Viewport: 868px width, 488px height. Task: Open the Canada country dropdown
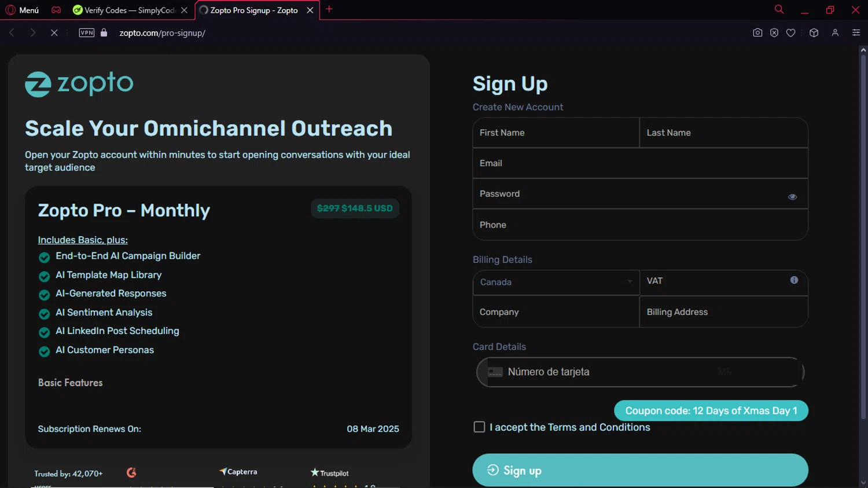[x=556, y=282]
